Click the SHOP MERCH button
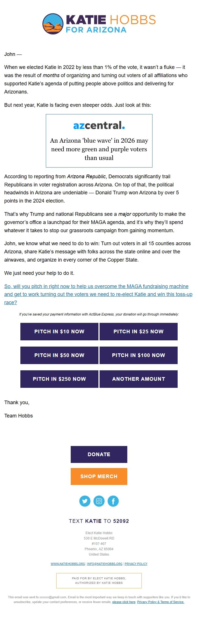 (99, 476)
